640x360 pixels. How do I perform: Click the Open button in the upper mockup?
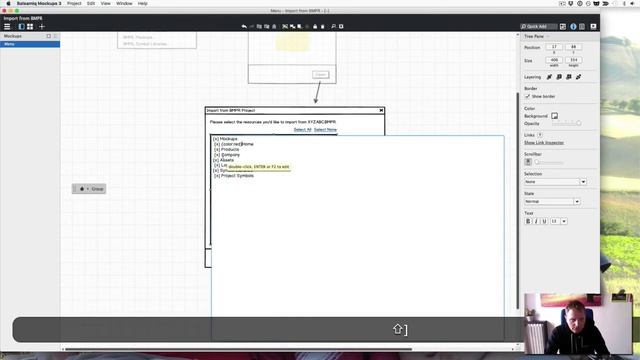[x=320, y=75]
